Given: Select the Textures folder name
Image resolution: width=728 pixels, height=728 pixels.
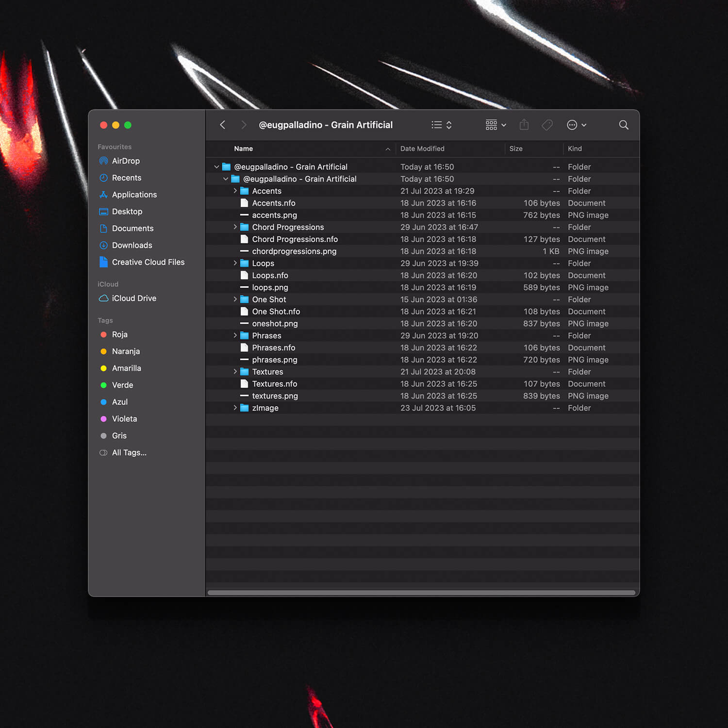Looking at the screenshot, I should (x=267, y=372).
